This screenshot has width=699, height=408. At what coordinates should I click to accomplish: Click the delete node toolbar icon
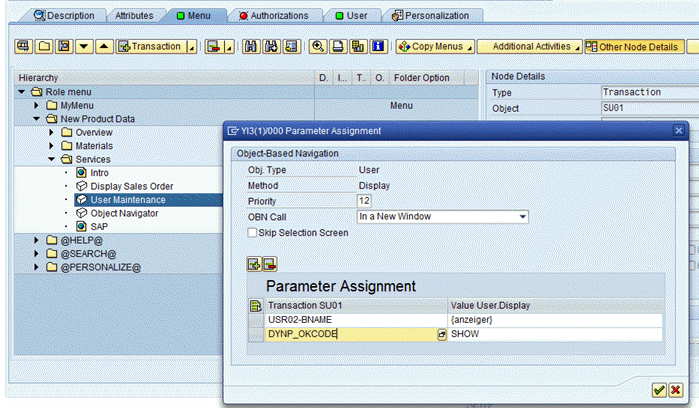[214, 46]
